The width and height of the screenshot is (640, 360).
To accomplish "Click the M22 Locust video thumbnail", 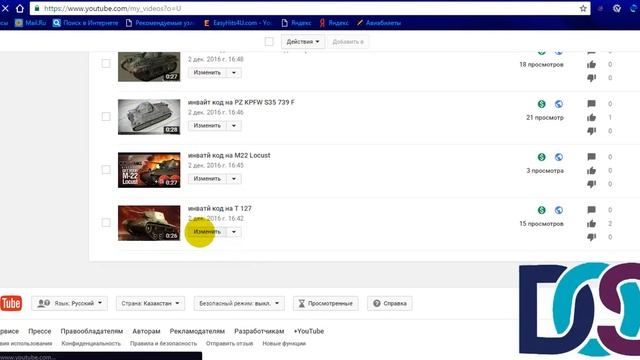I will click(149, 170).
